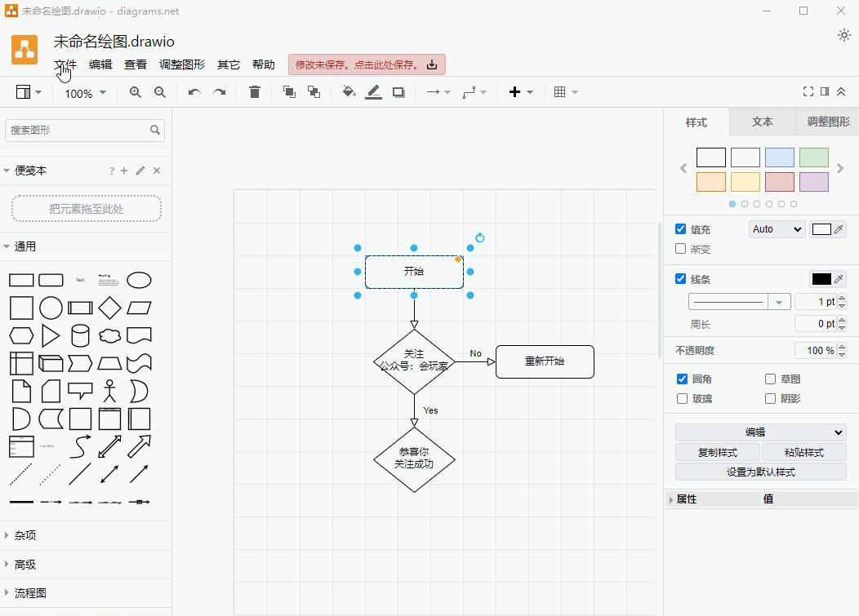Open the 编辑 edit dropdown
Screen dimensions: 859x616
pos(760,432)
